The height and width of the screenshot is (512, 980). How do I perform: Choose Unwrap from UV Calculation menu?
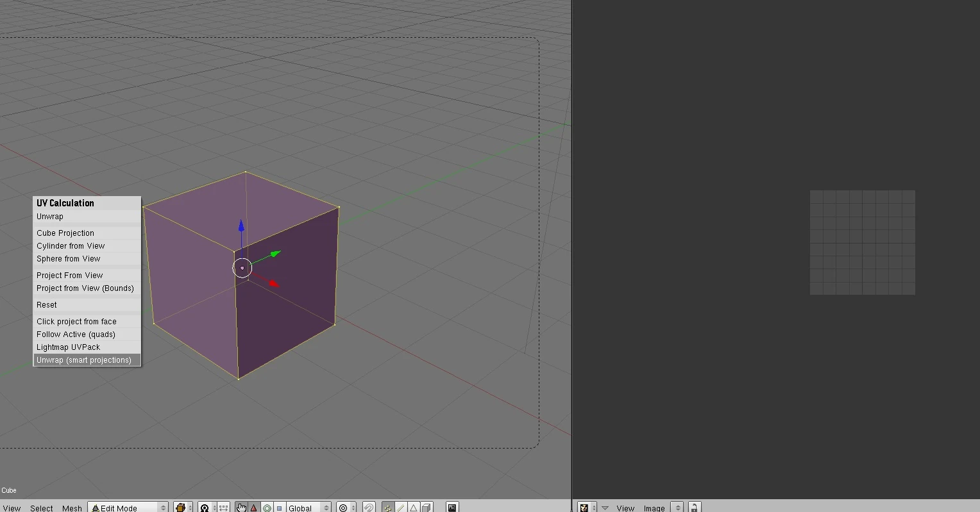click(x=87, y=217)
